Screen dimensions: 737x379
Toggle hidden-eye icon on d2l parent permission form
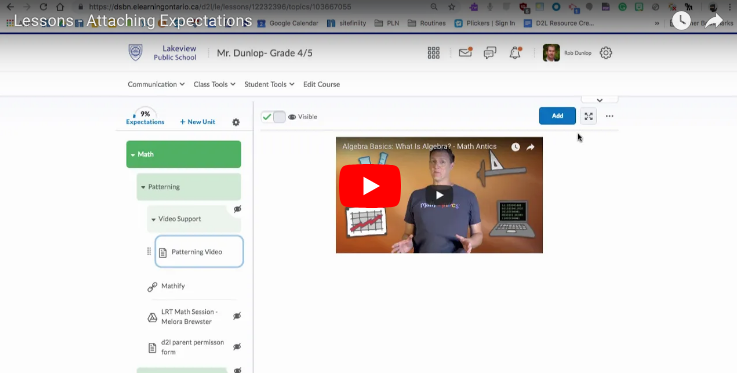click(237, 347)
